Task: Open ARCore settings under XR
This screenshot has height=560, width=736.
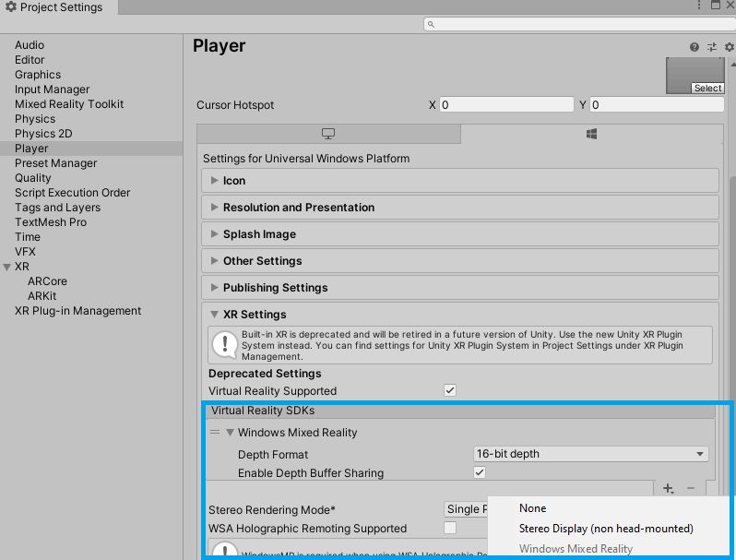Action: 47,281
